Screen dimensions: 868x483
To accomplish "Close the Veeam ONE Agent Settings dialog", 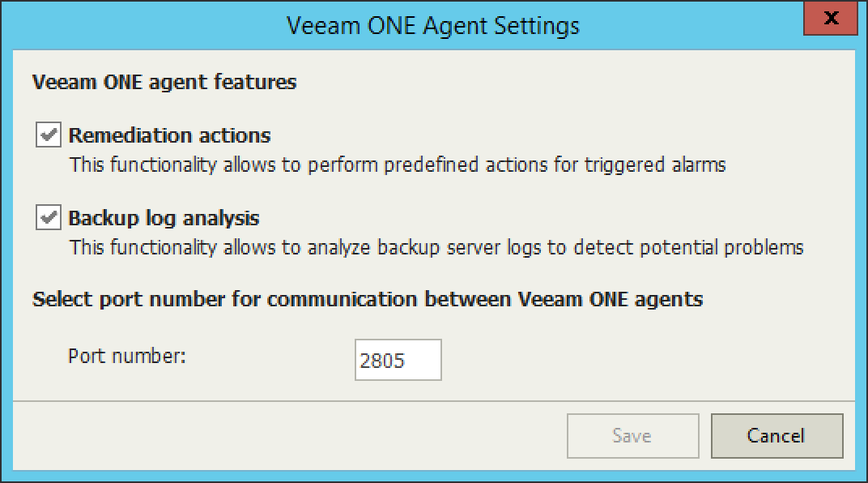I will tap(829, 19).
